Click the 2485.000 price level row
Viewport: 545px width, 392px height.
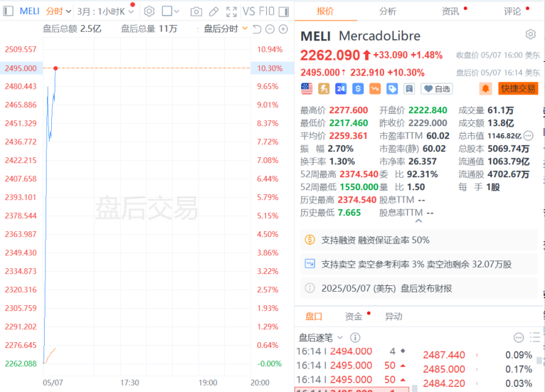478,369
